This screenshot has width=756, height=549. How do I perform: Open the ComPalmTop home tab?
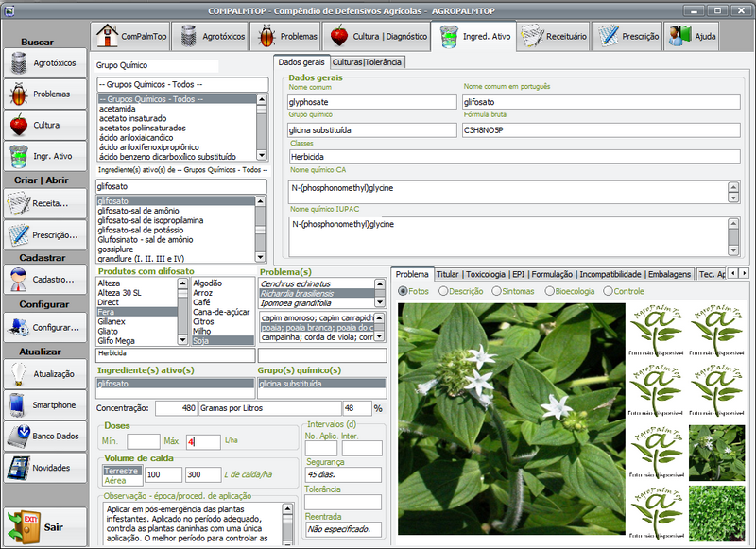(130, 36)
